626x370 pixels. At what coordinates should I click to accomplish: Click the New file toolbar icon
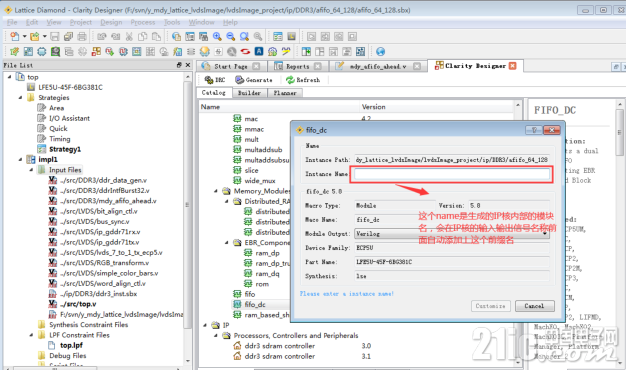click(x=15, y=37)
